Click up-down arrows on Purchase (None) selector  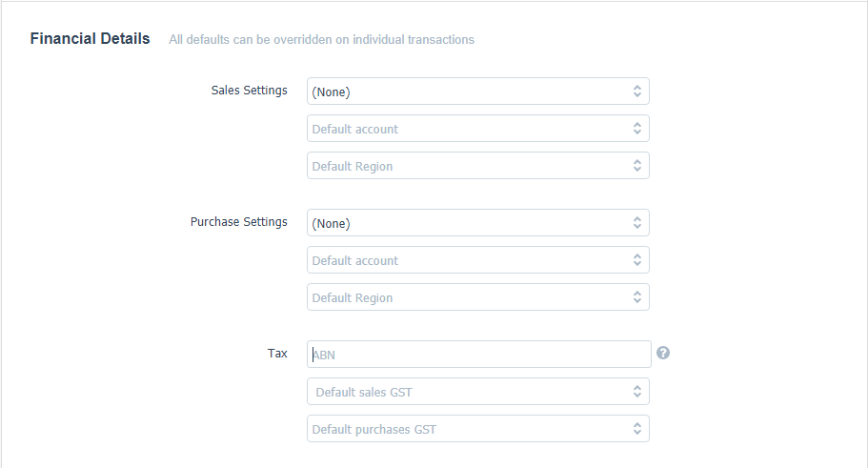point(637,223)
